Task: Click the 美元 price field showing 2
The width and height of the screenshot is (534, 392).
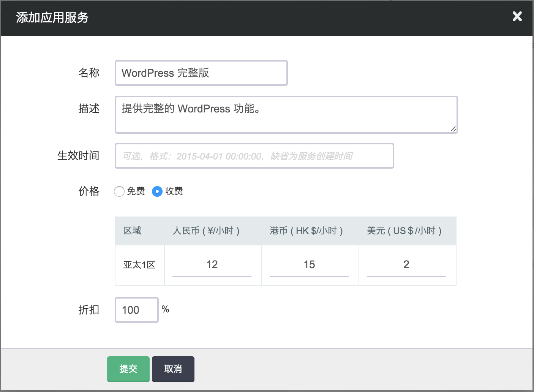Action: tap(406, 265)
